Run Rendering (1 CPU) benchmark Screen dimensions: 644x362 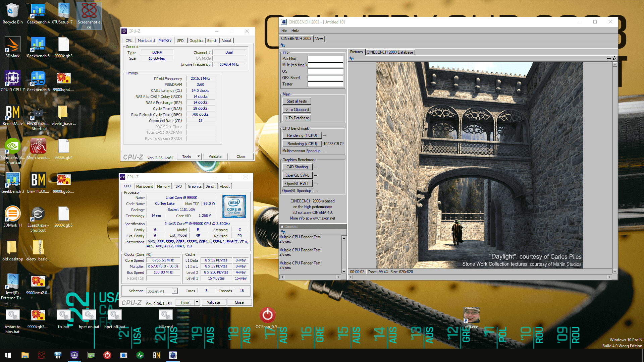302,135
